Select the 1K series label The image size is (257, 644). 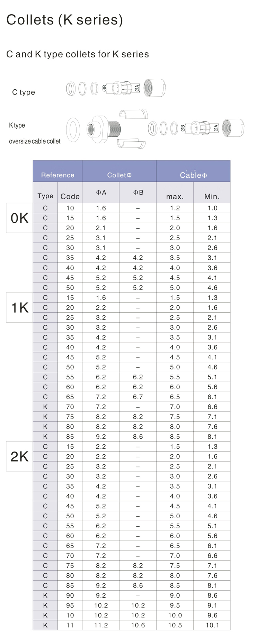[20, 307]
